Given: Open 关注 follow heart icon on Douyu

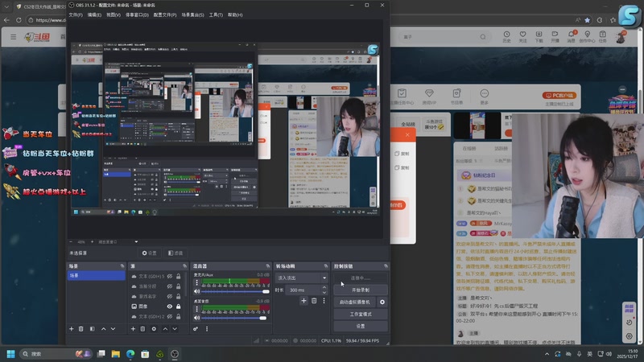Looking at the screenshot, I should pyautogui.click(x=522, y=36).
